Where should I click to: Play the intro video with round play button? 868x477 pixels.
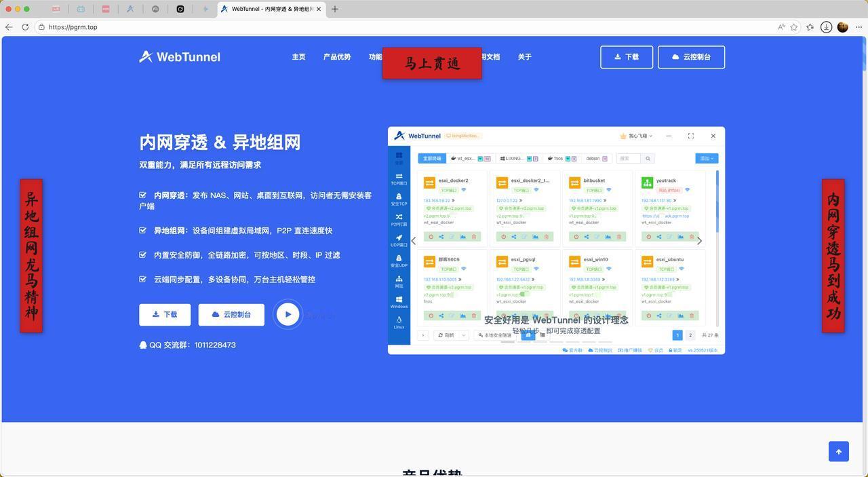point(288,314)
